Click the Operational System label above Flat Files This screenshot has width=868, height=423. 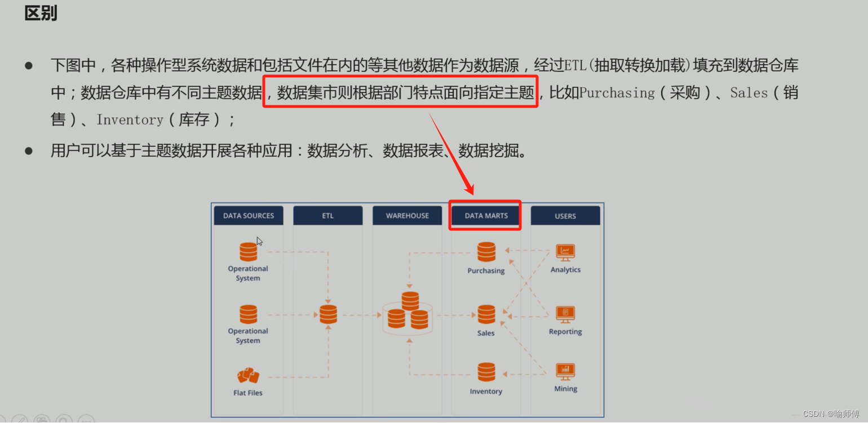248,336
